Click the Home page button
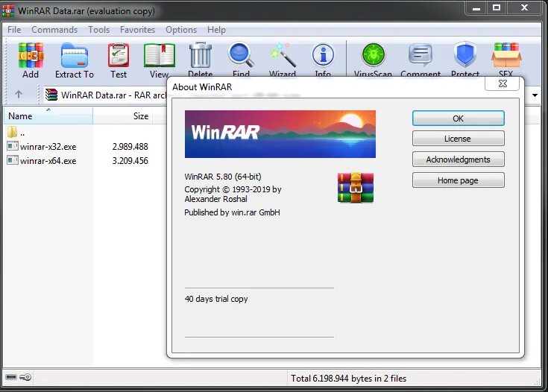This screenshot has height=392, width=548. click(459, 180)
